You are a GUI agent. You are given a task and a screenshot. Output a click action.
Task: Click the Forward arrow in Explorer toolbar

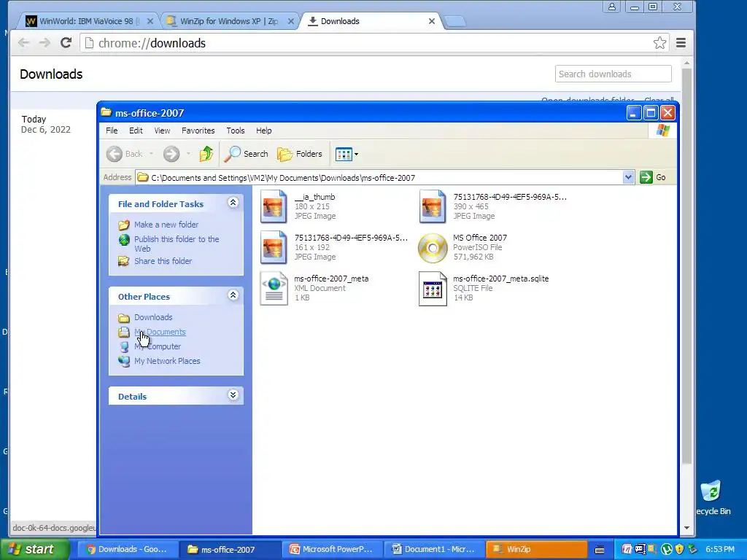coord(171,154)
